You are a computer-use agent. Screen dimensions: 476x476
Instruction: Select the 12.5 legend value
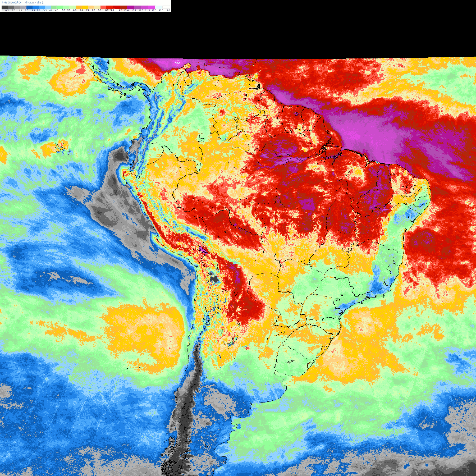161,10
